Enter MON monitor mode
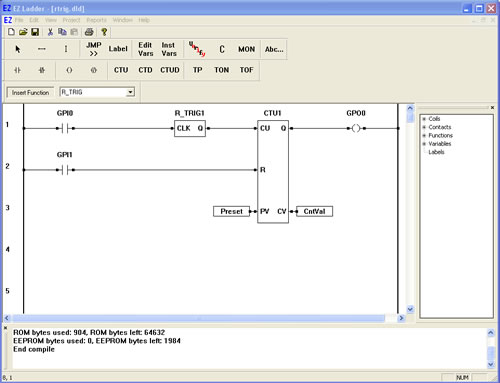Screen dimensions: 500x383 pyautogui.click(x=246, y=49)
